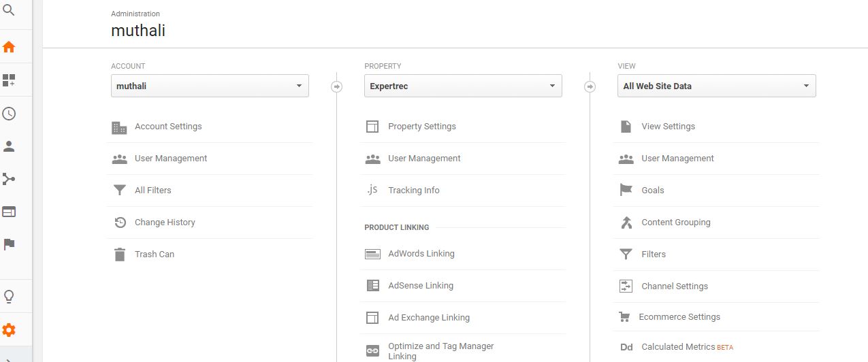The height and width of the screenshot is (362, 868).
Task: Click the Account column User Management people icon
Action: pos(120,159)
